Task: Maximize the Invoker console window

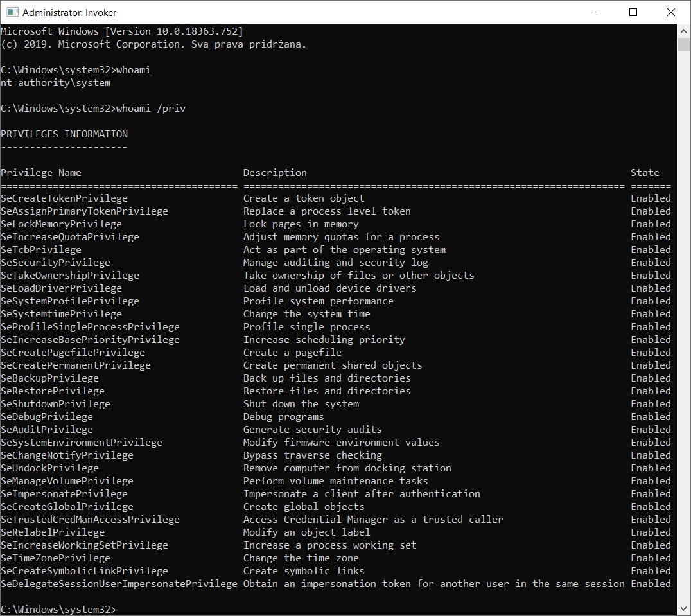Action: 633,12
